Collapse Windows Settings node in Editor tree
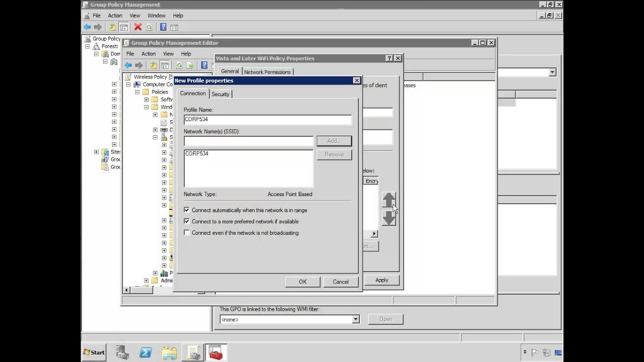This screenshot has height=362, width=644. pyautogui.click(x=146, y=107)
